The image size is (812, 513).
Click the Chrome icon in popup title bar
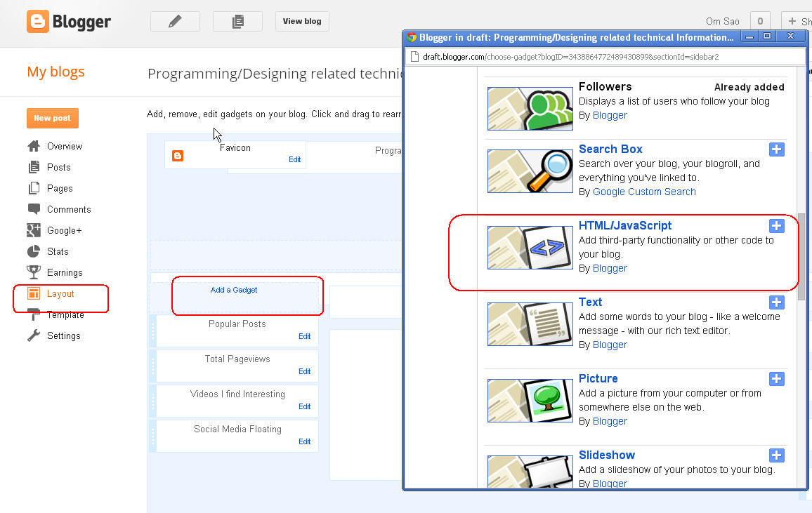[x=412, y=37]
